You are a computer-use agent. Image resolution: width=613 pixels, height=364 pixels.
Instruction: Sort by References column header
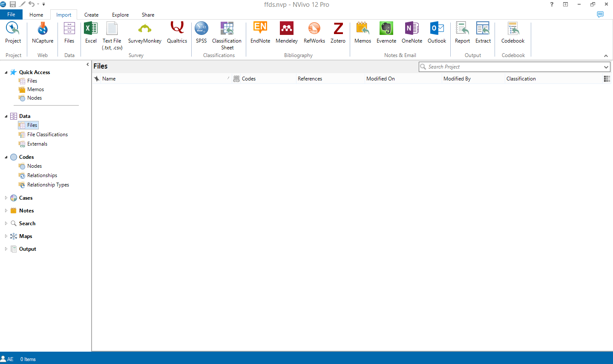[330, 79]
